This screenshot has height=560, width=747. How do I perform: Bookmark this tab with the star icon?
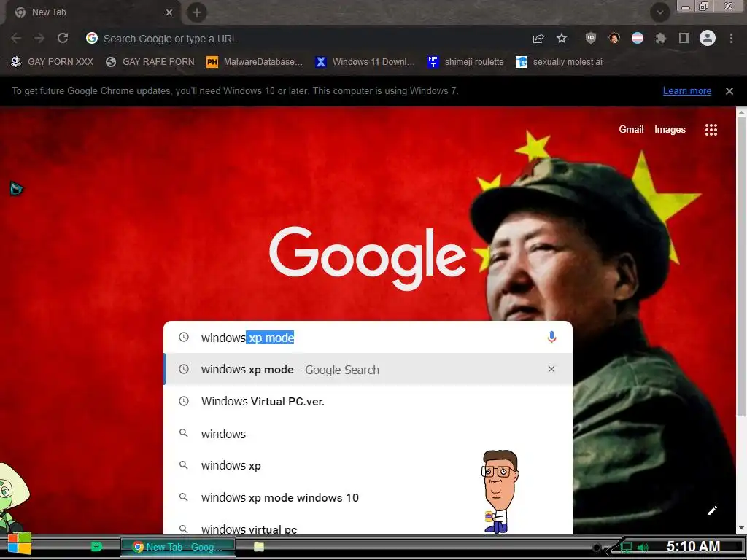(562, 38)
